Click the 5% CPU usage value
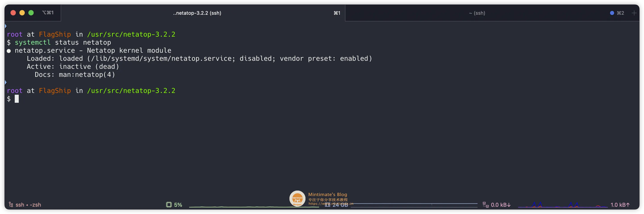The width and height of the screenshot is (644, 214). point(178,205)
